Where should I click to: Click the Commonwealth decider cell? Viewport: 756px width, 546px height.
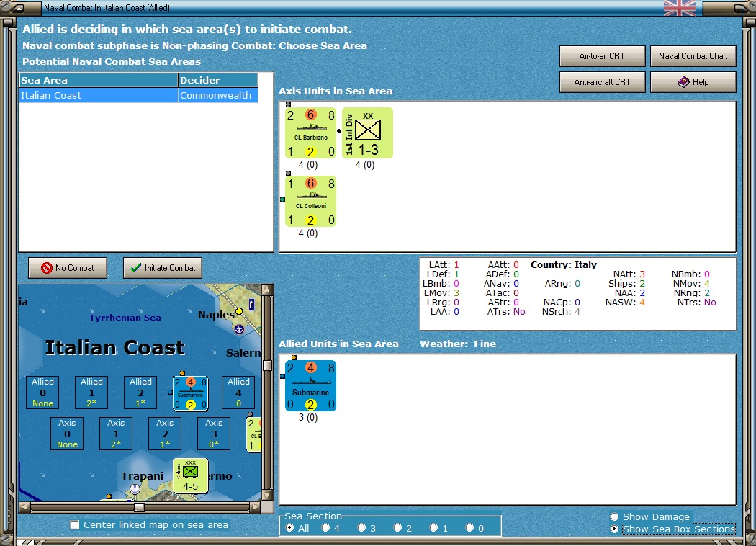(x=218, y=96)
